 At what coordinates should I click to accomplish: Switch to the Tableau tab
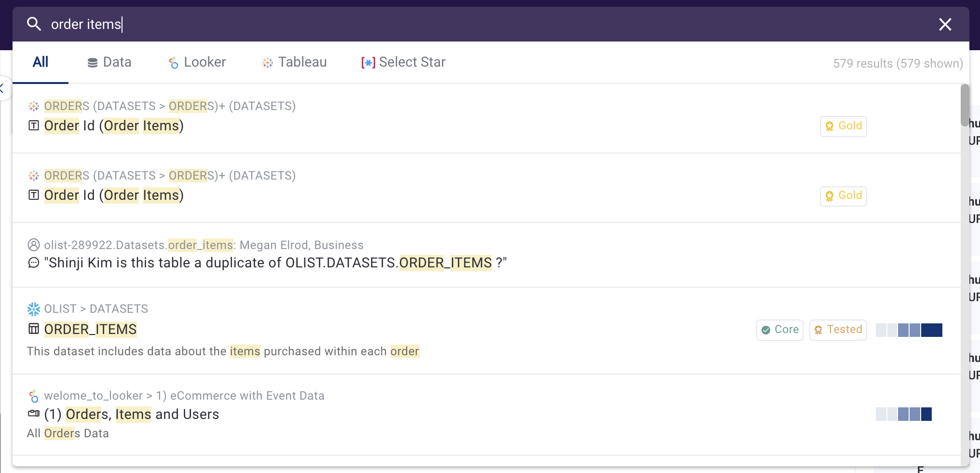(294, 62)
